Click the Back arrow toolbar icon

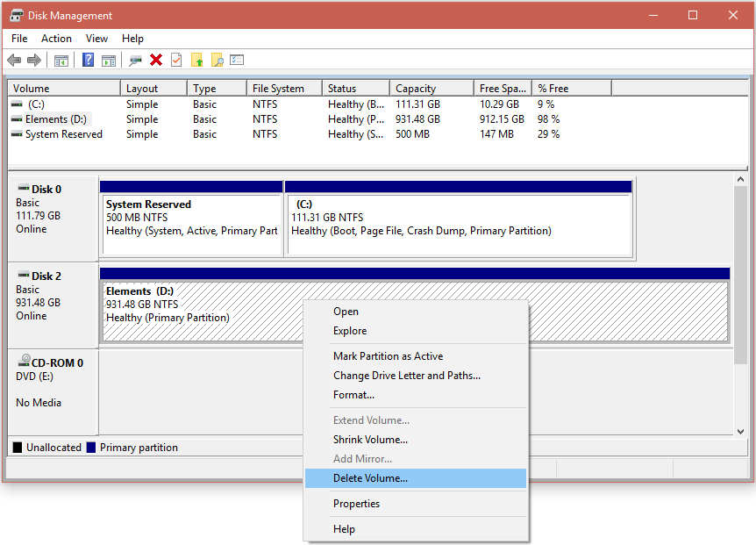[14, 60]
